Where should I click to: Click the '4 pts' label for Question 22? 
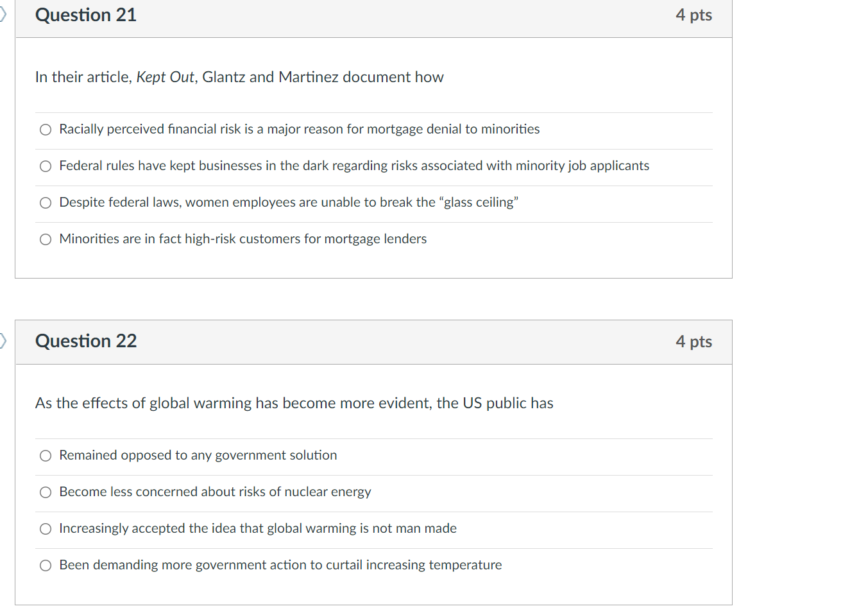pyautogui.click(x=694, y=341)
